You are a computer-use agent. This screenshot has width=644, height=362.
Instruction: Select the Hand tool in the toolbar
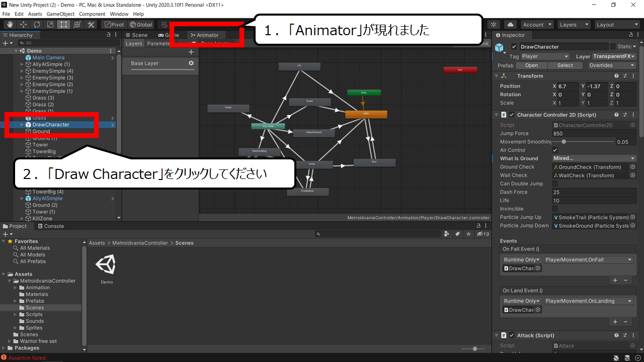[x=10, y=25]
